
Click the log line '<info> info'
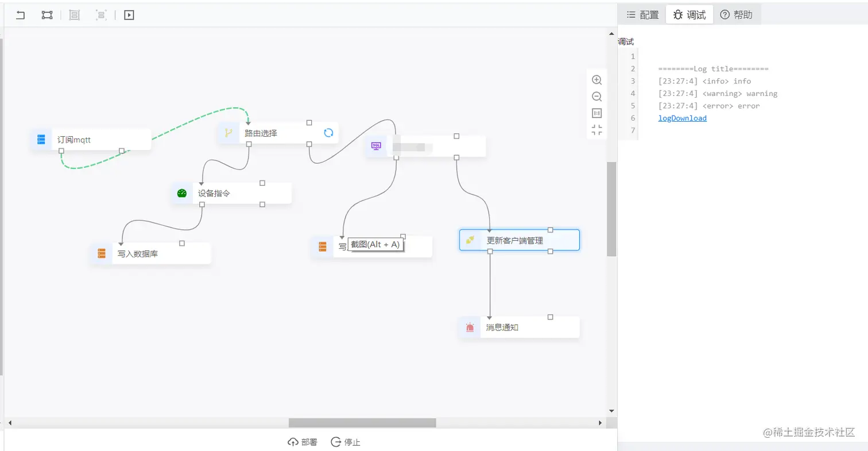pyautogui.click(x=704, y=81)
